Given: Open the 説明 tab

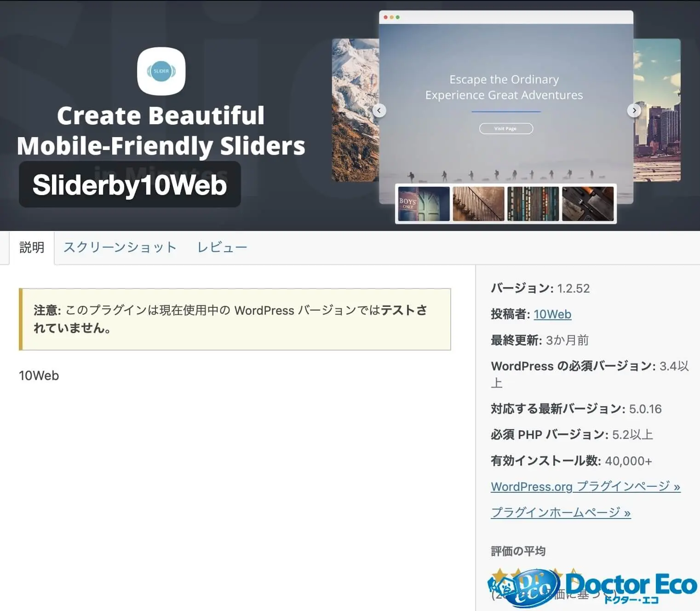Looking at the screenshot, I should click(x=32, y=248).
